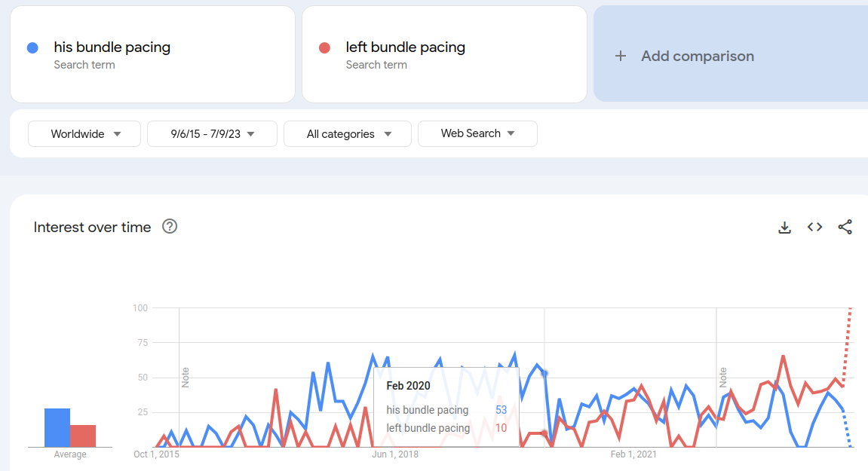Click the blue dot of his bundle pacing

pos(32,47)
